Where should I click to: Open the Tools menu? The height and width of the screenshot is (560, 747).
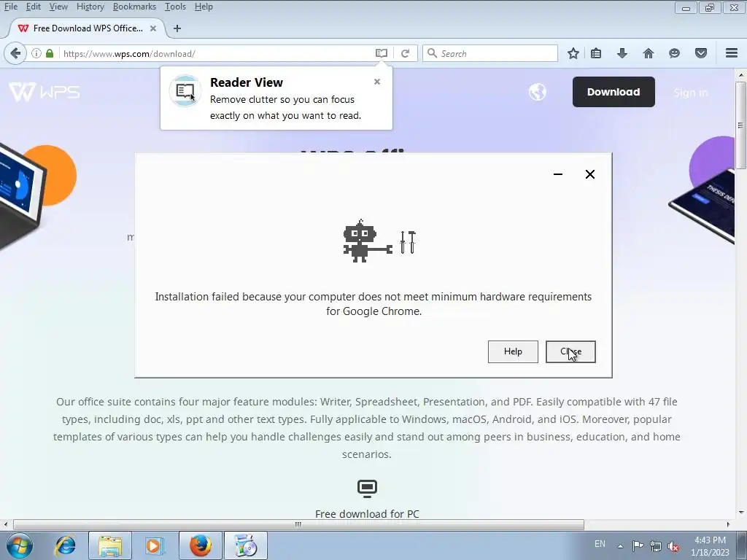[x=175, y=7]
